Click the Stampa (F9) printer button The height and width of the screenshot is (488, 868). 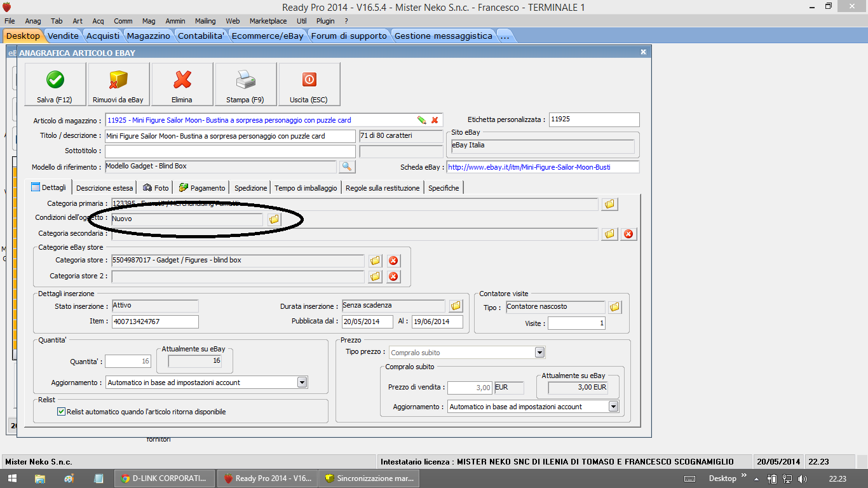point(246,84)
